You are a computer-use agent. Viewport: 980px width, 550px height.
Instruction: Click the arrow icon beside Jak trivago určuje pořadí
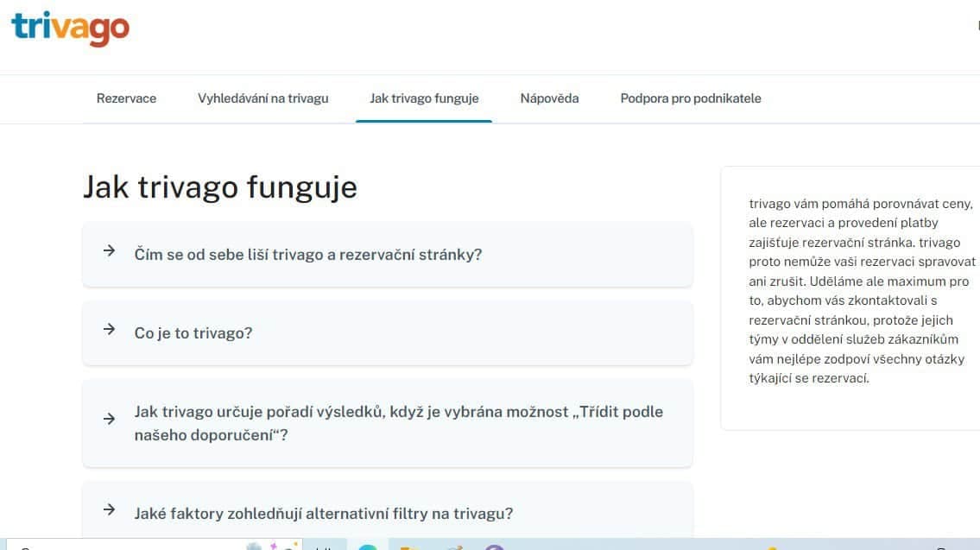pos(110,419)
